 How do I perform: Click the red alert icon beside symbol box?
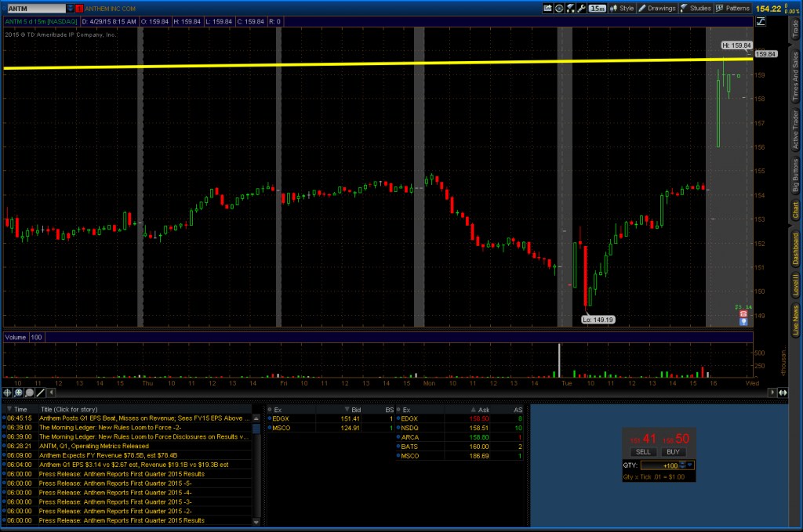pos(79,9)
